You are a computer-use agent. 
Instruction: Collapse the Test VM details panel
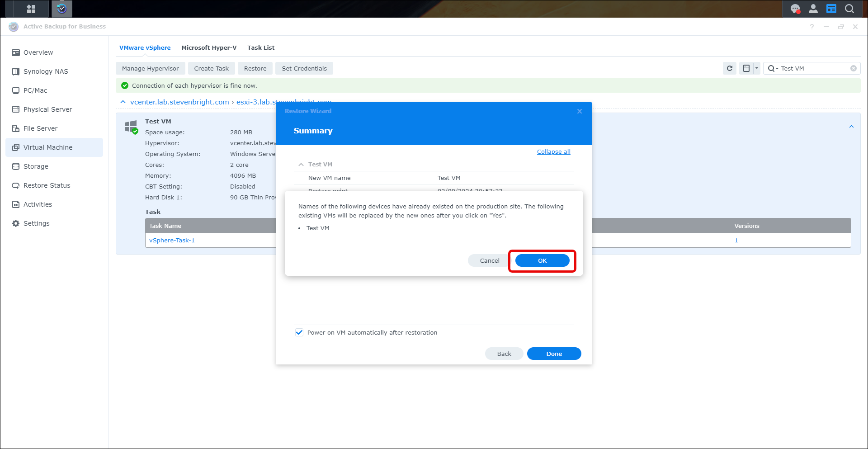pyautogui.click(x=851, y=127)
